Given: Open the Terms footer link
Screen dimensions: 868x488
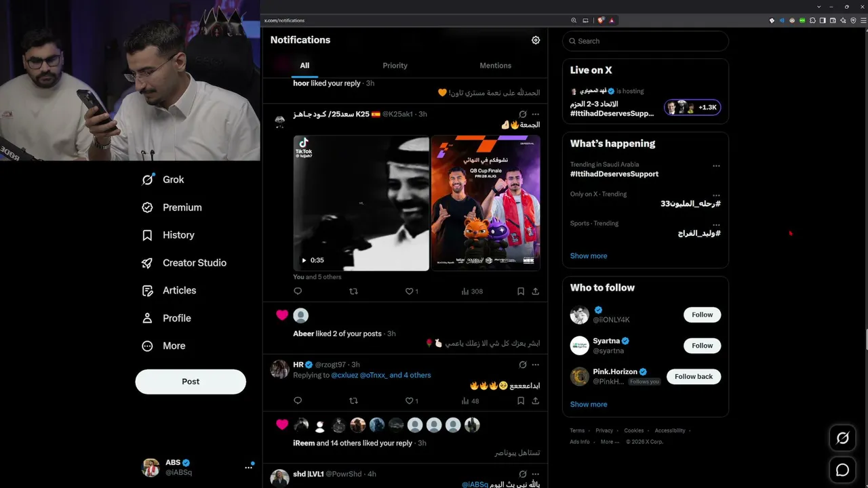Looking at the screenshot, I should (x=577, y=431).
